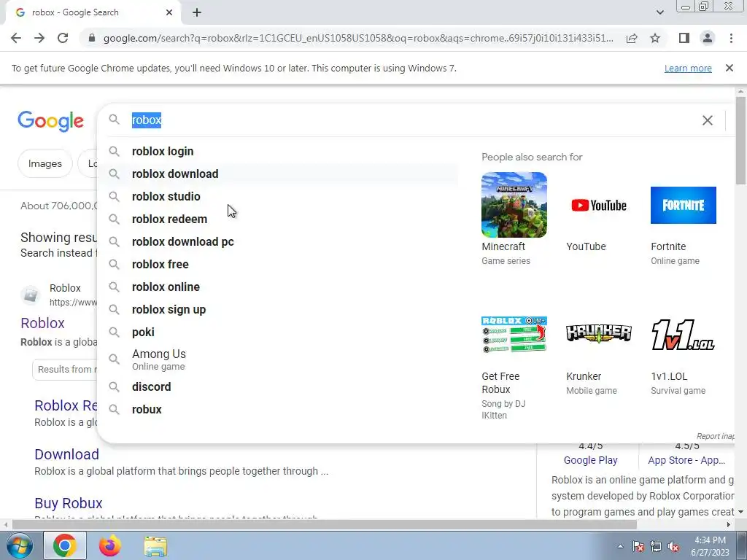Open the Fortnite thumbnail
Image resolution: width=747 pixels, height=560 pixels.
pos(683,205)
